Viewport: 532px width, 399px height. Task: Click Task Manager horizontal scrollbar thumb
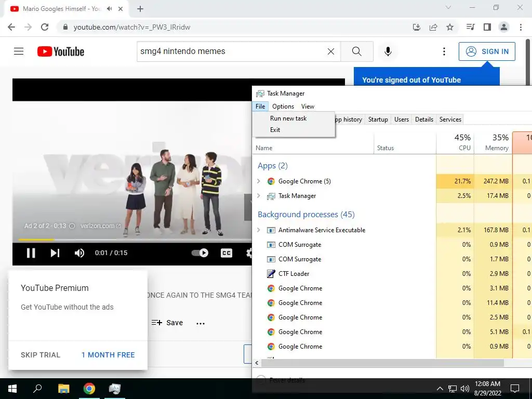click(x=383, y=363)
